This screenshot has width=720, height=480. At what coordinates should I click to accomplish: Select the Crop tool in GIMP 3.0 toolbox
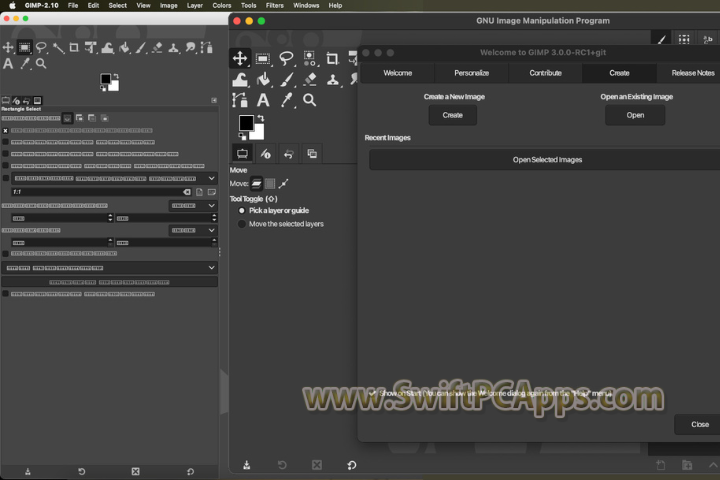click(332, 58)
